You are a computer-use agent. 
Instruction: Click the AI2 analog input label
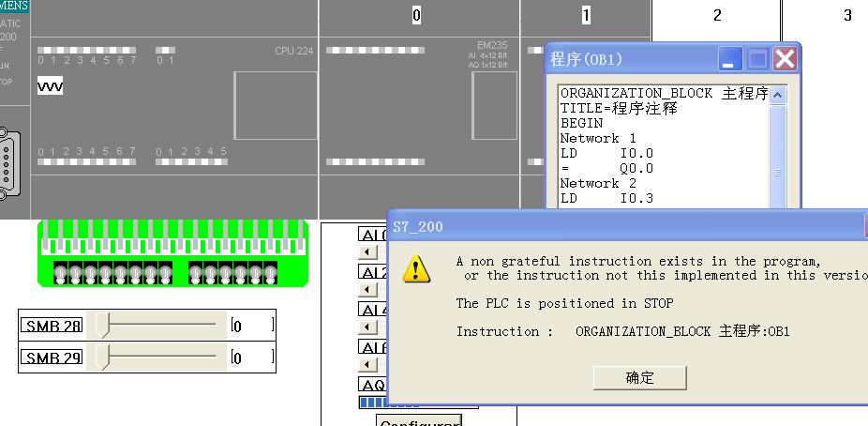[373, 272]
